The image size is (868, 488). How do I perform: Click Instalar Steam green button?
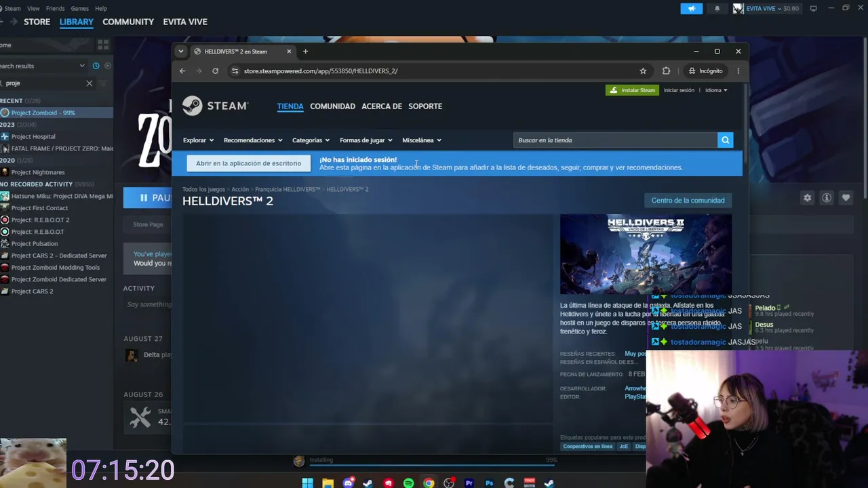tap(632, 90)
